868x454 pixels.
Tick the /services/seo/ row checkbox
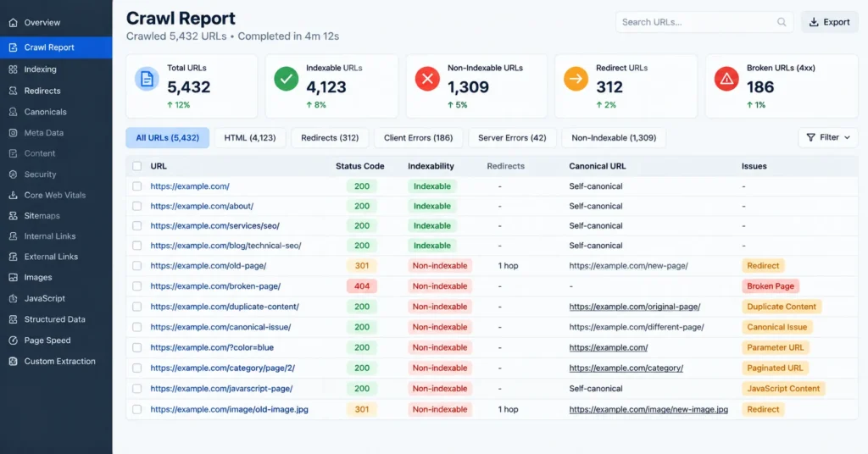[136, 225]
